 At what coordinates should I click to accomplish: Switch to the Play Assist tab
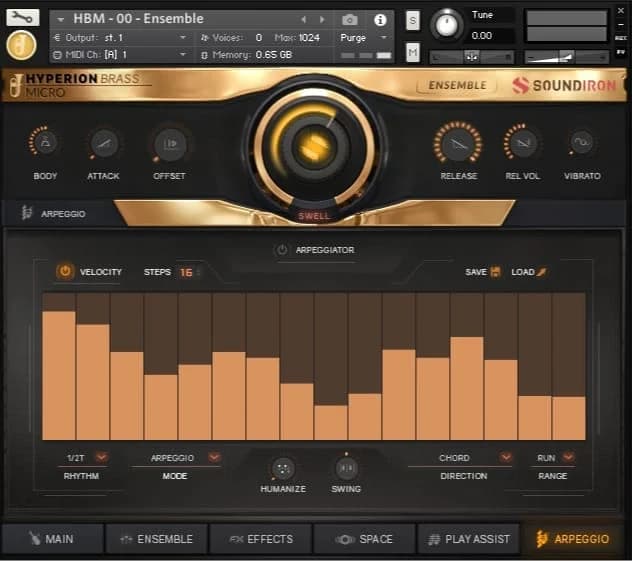click(468, 539)
